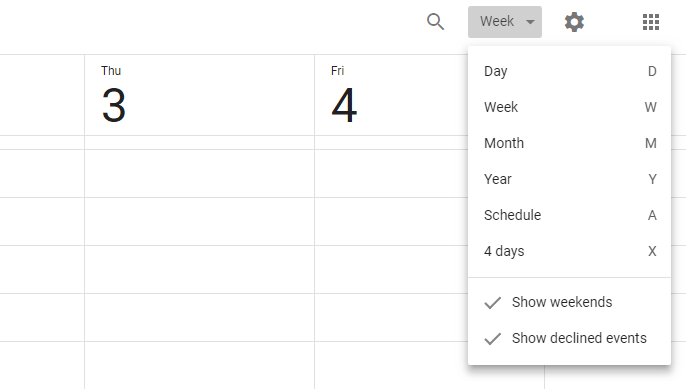The width and height of the screenshot is (686, 389).
Task: Switch to Day view
Action: 569,71
